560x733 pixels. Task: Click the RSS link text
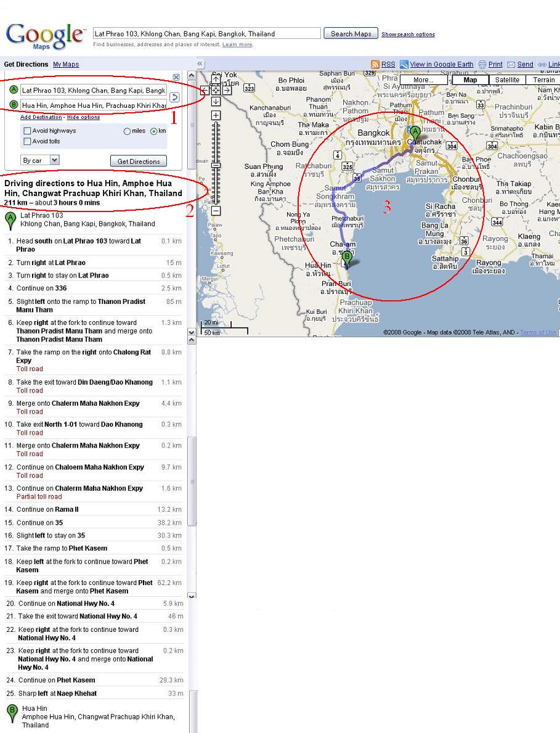[388, 65]
